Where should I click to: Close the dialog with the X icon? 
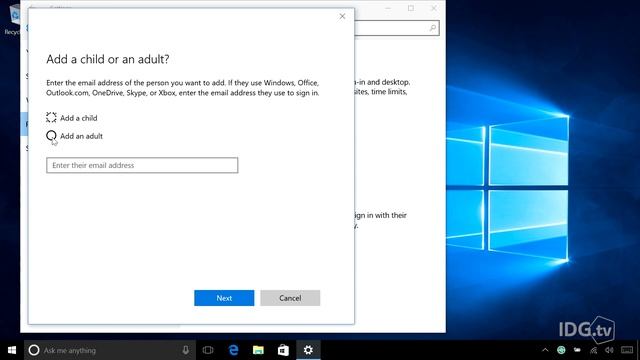pyautogui.click(x=342, y=16)
